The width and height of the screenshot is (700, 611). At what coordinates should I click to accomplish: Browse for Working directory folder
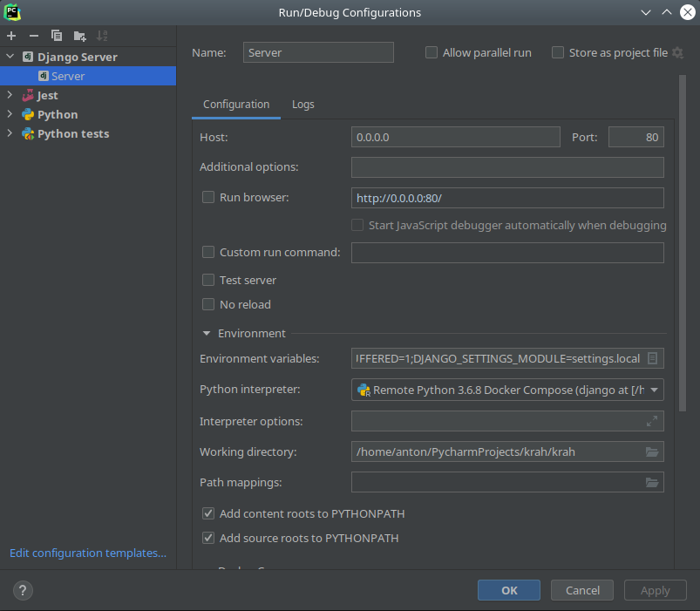652,451
